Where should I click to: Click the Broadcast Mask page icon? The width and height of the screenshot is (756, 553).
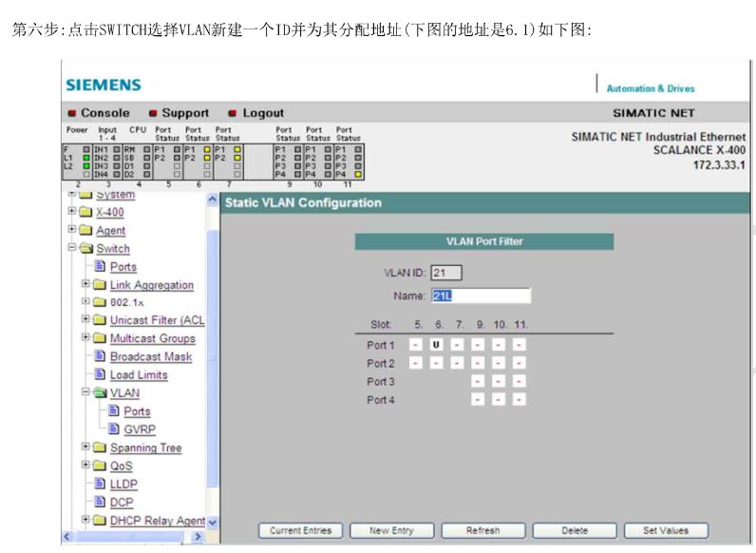coord(100,356)
